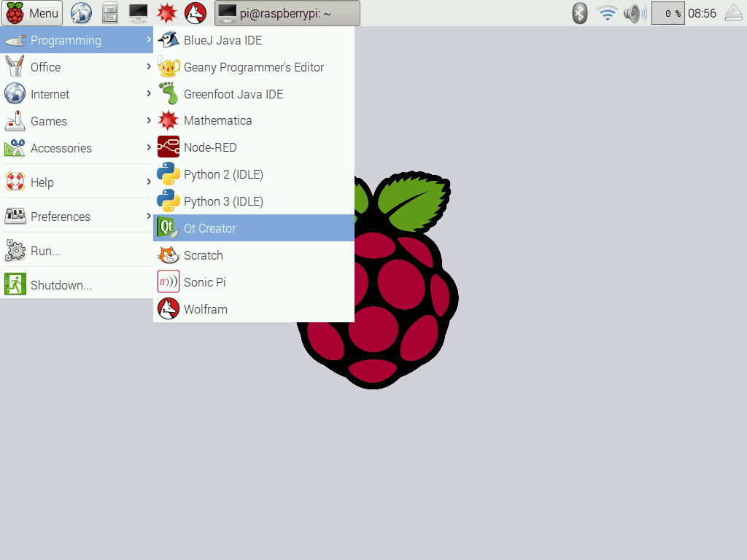Open the Accessories submenu
Image resolution: width=747 pixels, height=560 pixels.
click(76, 148)
